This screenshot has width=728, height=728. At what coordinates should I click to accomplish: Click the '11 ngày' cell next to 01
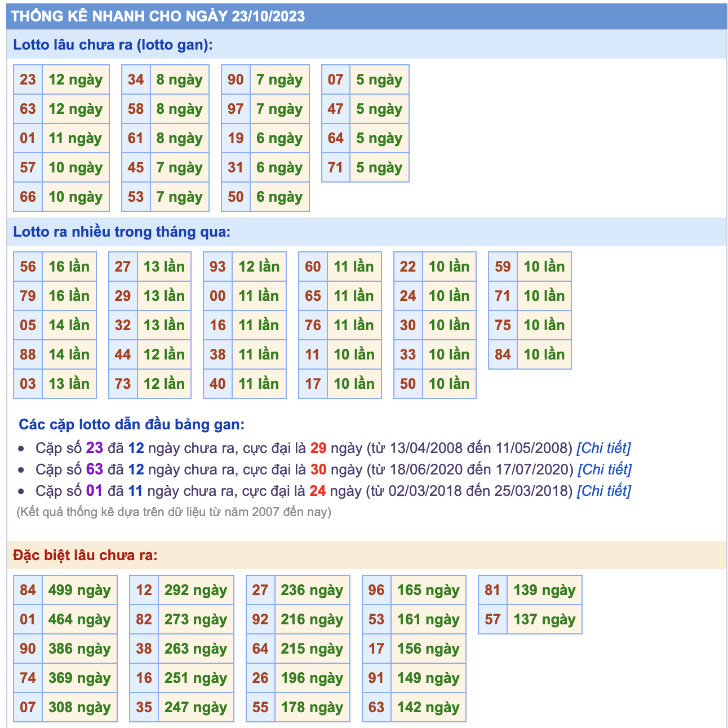click(x=76, y=138)
